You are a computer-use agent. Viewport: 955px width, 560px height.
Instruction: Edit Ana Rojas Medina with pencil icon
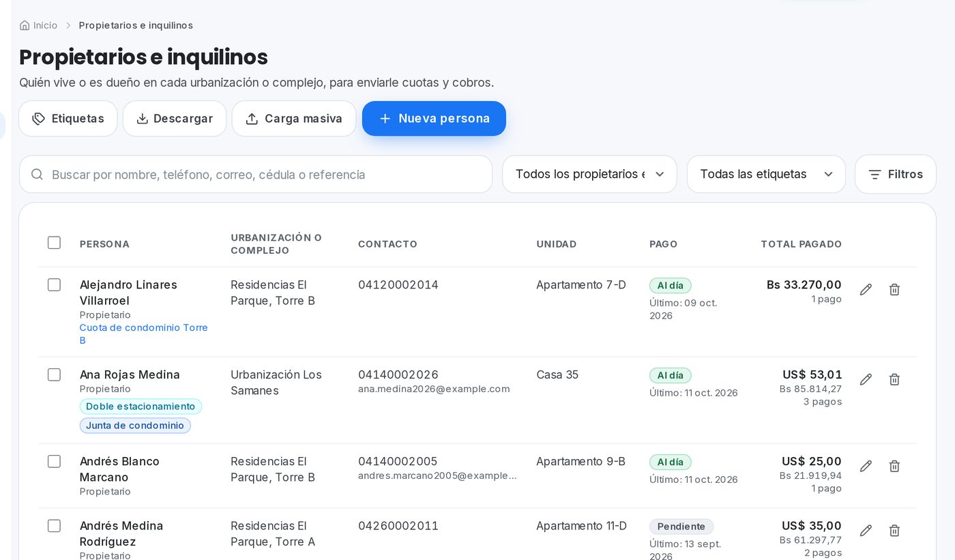point(866,379)
